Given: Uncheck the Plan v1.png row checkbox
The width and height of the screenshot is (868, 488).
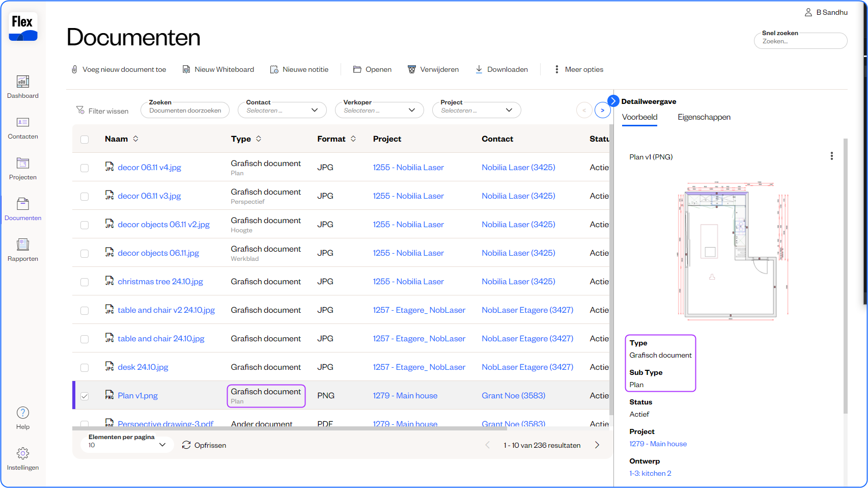Looking at the screenshot, I should pos(85,396).
